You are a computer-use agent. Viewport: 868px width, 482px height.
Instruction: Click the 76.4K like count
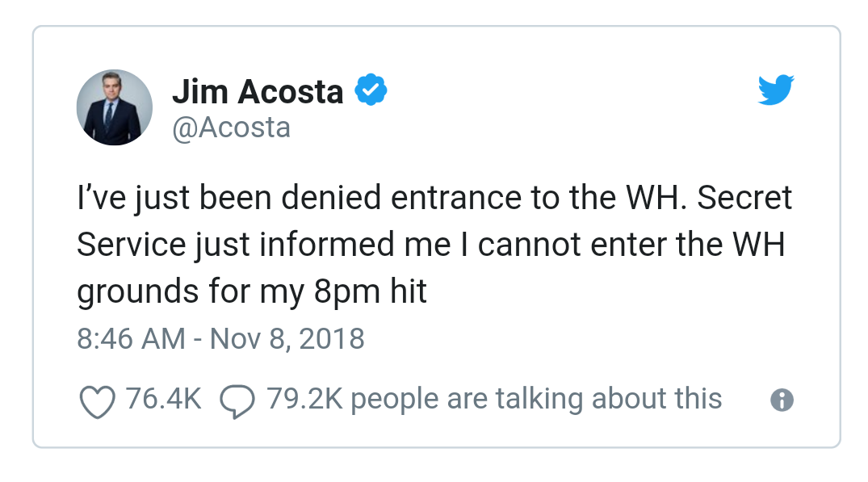pyautogui.click(x=164, y=399)
